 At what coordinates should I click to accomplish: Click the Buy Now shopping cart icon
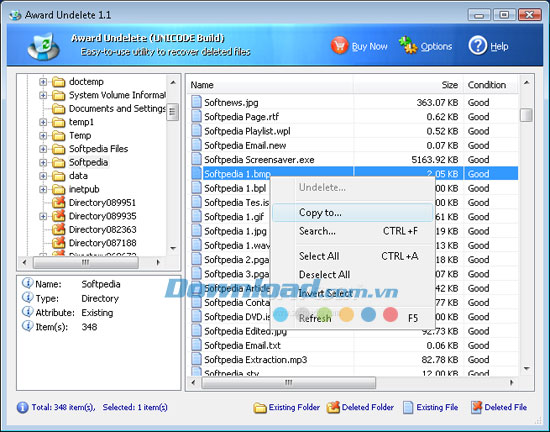point(339,46)
